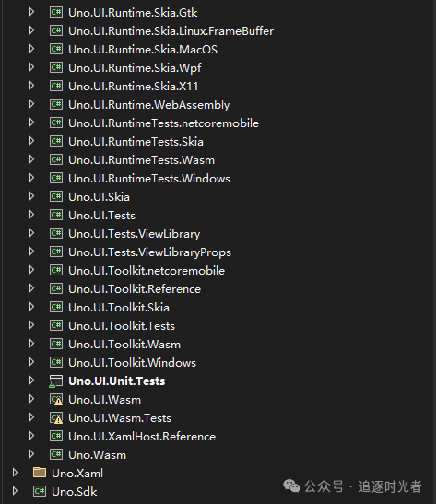Image resolution: width=436 pixels, height=504 pixels.
Task: Click the warning project icon of Uno.UI.Wasm
Action: coord(56,400)
